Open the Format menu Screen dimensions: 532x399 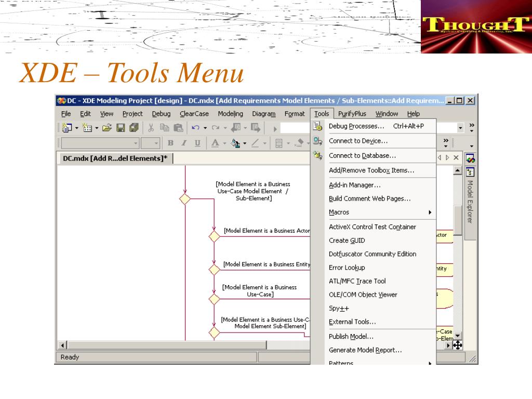295,114
